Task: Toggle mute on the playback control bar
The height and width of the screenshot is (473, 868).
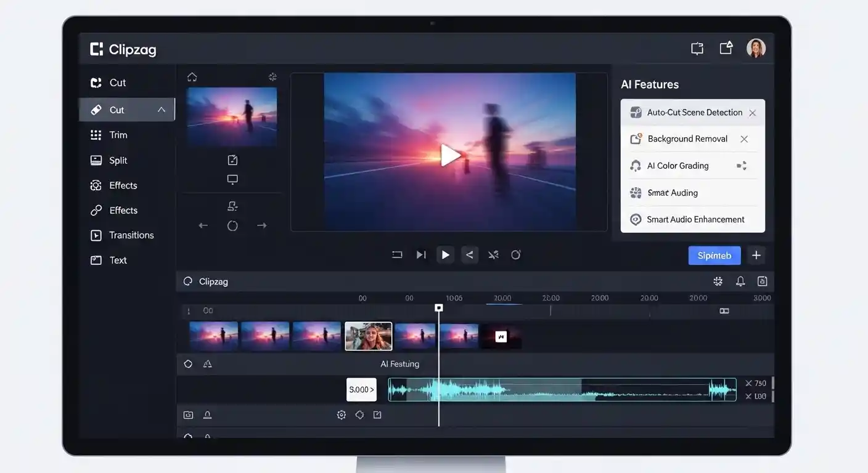Action: pyautogui.click(x=493, y=254)
